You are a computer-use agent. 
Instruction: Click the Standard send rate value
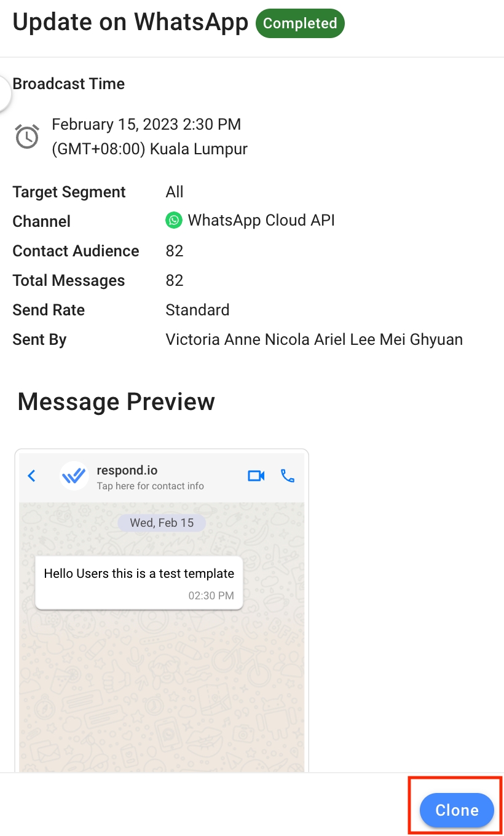click(x=197, y=310)
